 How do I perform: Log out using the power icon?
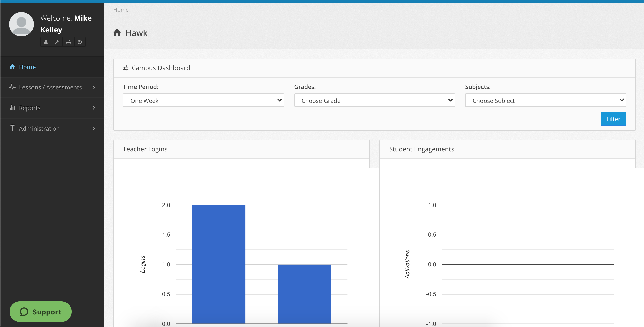pos(80,42)
